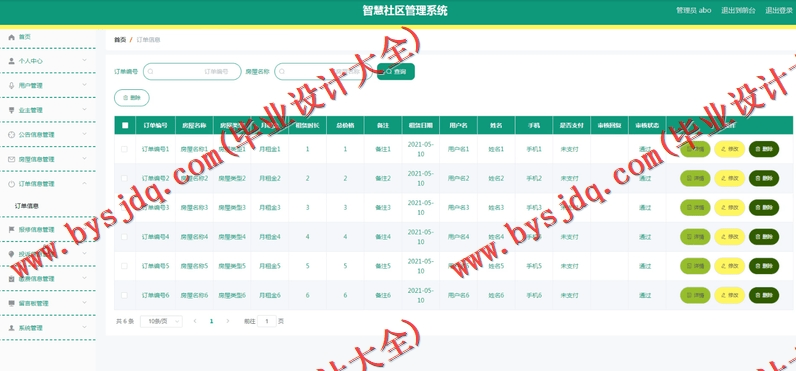Click cell 月租金6 in the table
Image resolution: width=796 pixels, height=371 pixels.
coord(270,295)
